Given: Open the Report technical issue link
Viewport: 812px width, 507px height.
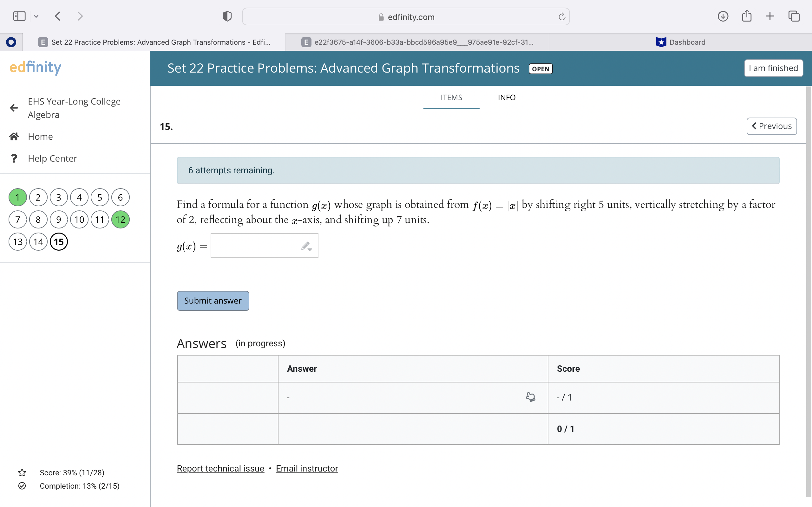Looking at the screenshot, I should pyautogui.click(x=220, y=468).
